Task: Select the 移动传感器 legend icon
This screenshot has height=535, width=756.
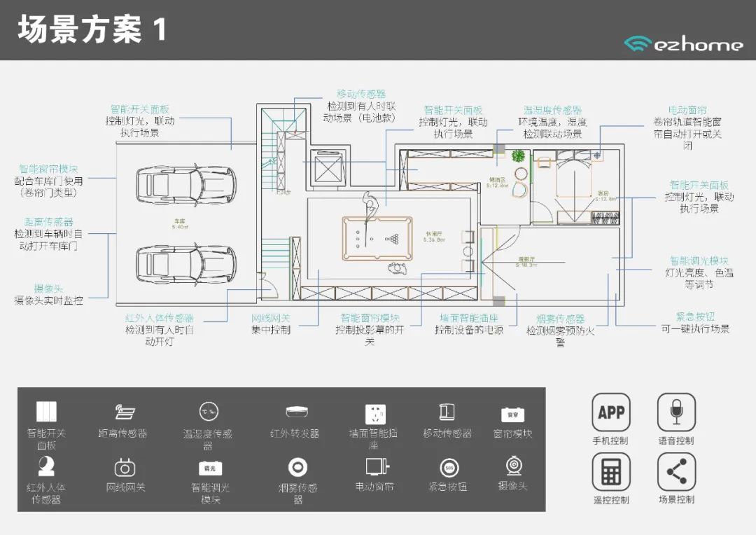Action: coord(447,412)
